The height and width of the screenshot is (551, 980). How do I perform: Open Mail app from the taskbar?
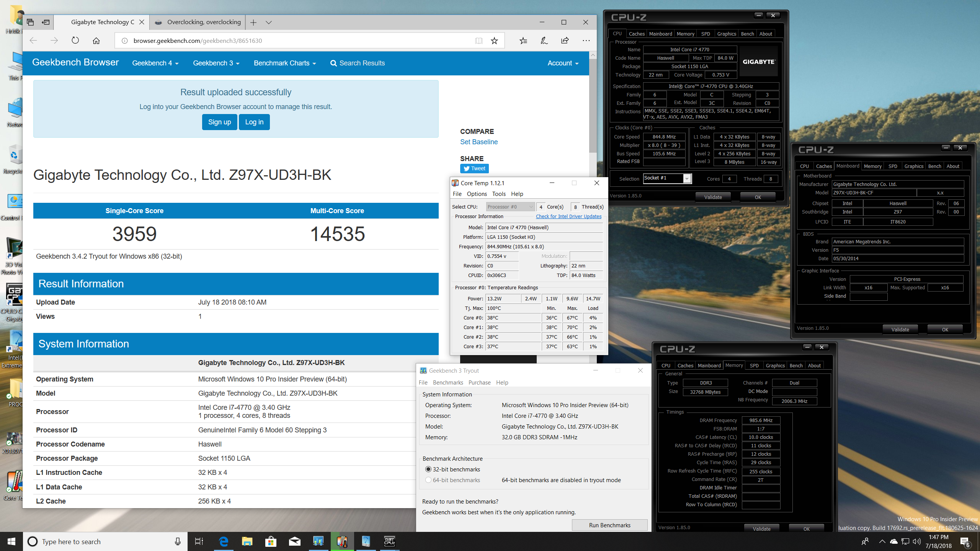pos(294,541)
